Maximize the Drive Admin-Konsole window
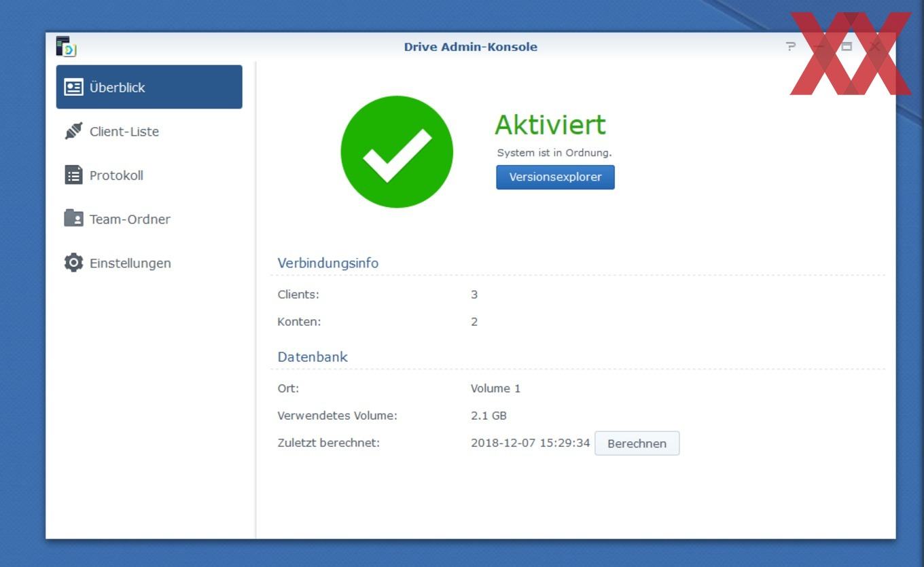924x567 pixels. coord(847,46)
